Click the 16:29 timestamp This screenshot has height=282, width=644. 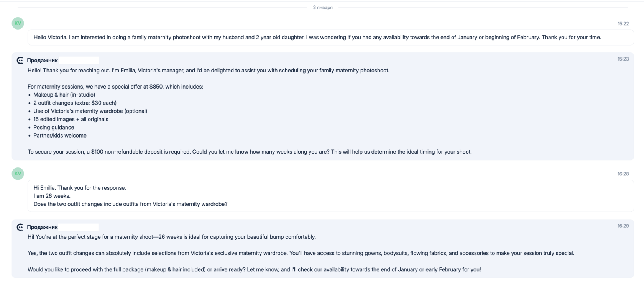click(x=623, y=226)
